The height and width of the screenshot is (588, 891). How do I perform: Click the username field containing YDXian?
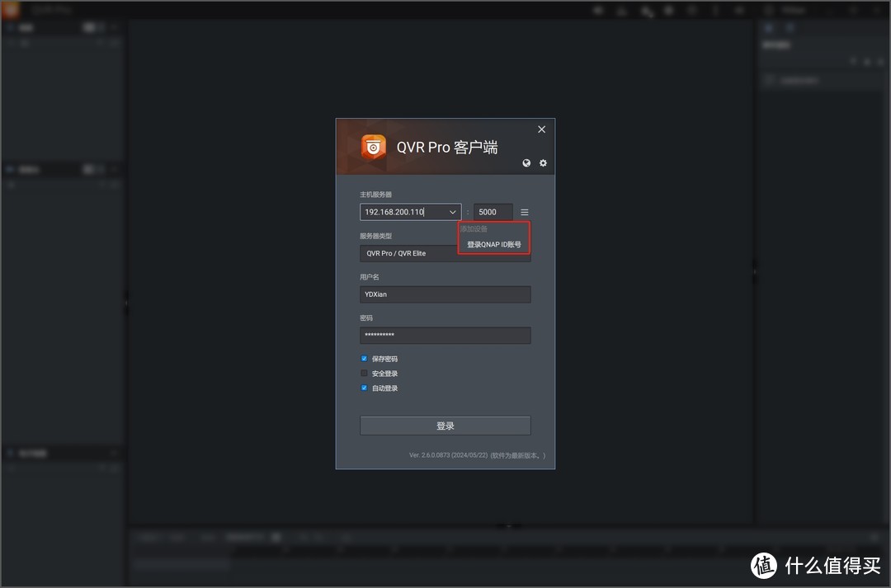tap(445, 294)
